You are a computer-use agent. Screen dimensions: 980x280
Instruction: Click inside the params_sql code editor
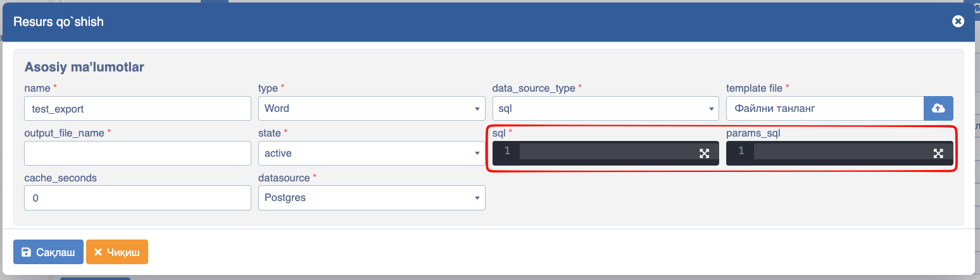pyautogui.click(x=842, y=152)
